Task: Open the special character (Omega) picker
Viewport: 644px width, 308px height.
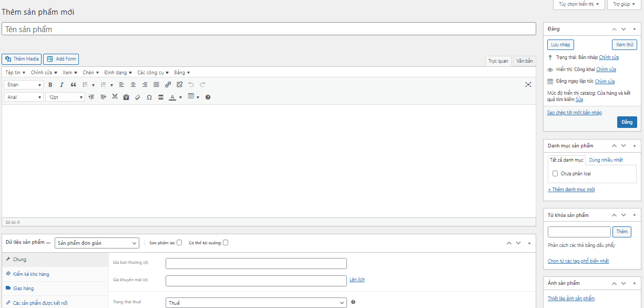Action: [x=149, y=97]
